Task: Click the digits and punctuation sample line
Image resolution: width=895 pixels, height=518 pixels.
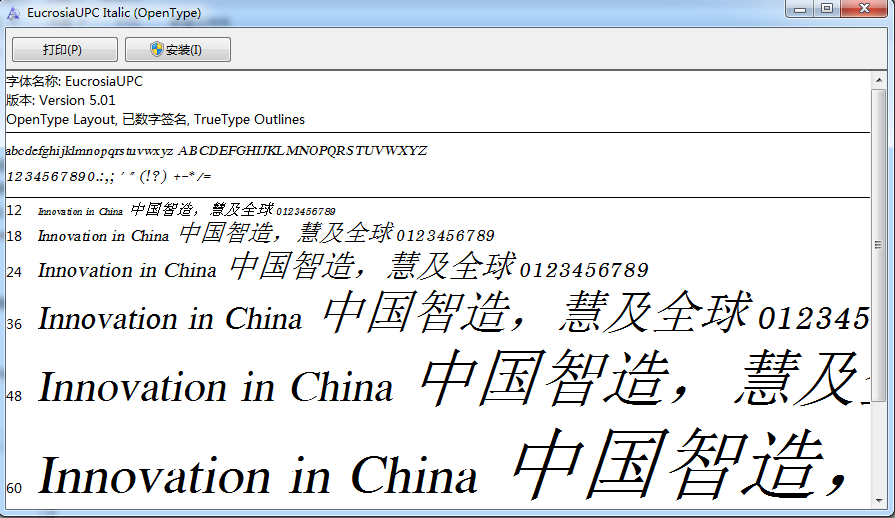Action: 108,176
